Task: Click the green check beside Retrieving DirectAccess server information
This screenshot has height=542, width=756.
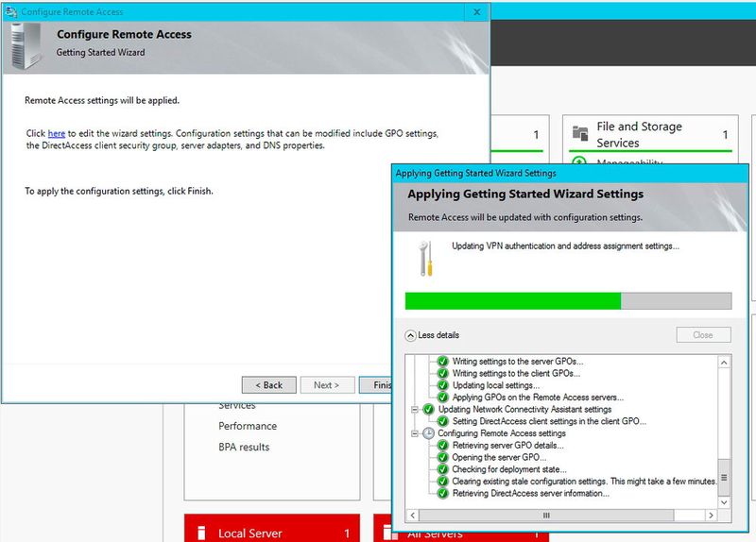Action: (442, 493)
